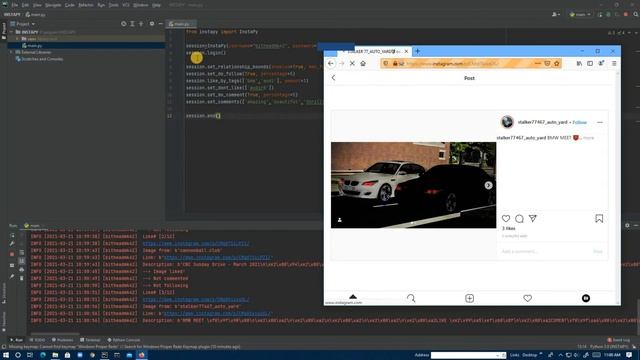Click Project panel settings gear
The width and height of the screenshot is (640, 360).
[152, 24]
